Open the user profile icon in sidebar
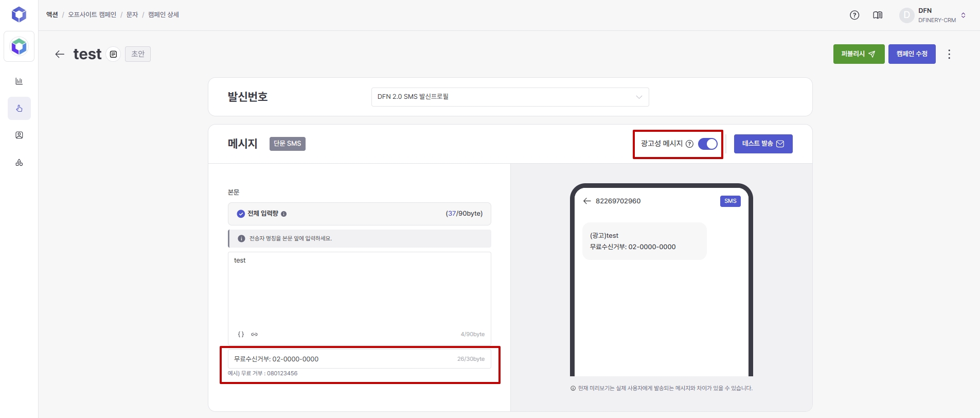 pyautogui.click(x=19, y=135)
